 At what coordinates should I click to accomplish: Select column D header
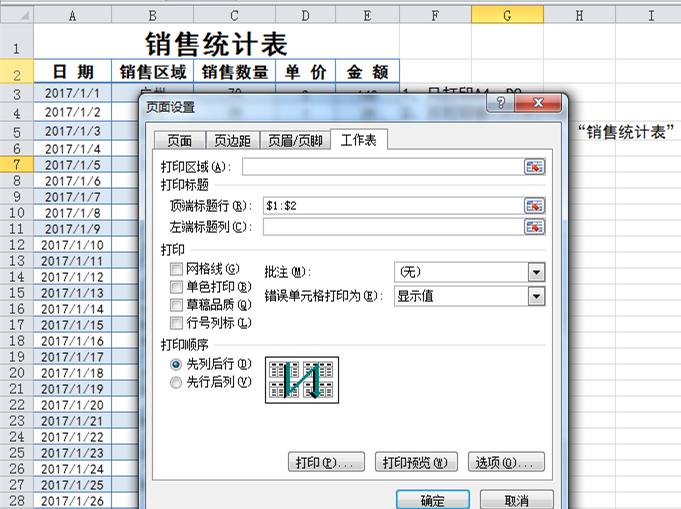[x=306, y=16]
